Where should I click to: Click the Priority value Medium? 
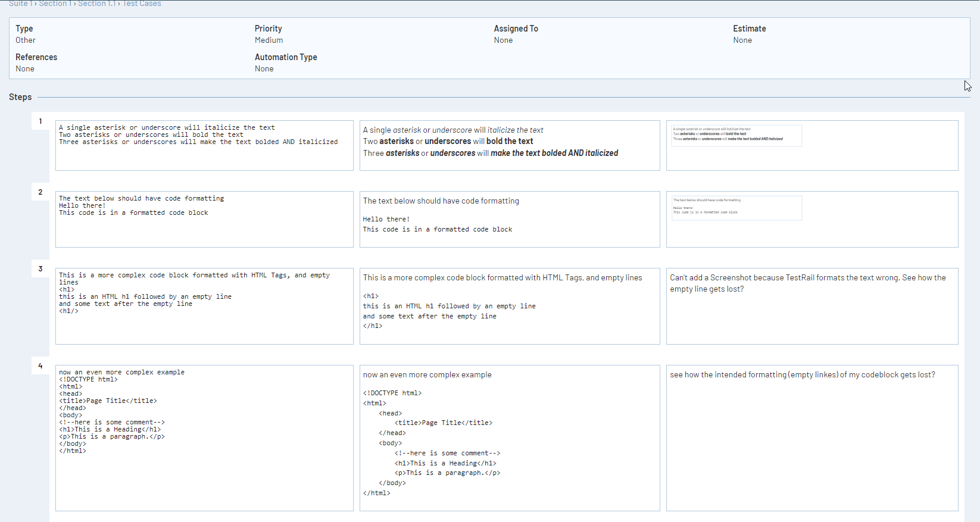[269, 40]
